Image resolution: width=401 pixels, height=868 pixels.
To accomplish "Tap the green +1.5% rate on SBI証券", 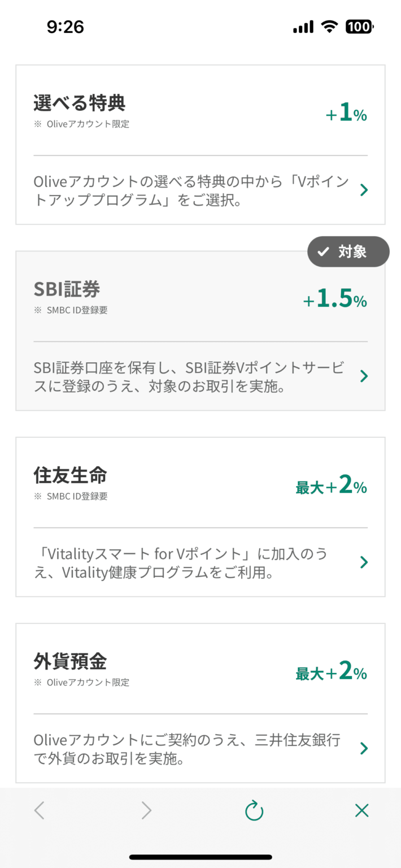I will click(x=335, y=298).
